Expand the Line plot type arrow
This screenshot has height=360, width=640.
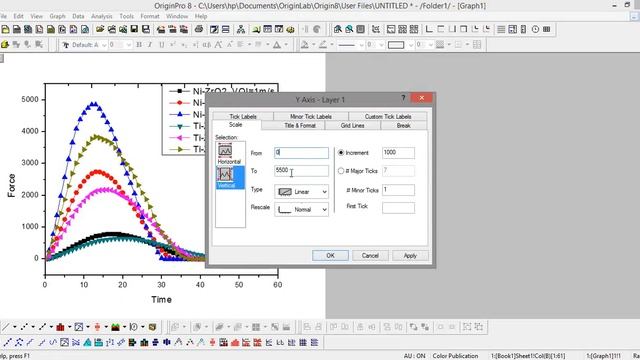click(x=14, y=327)
